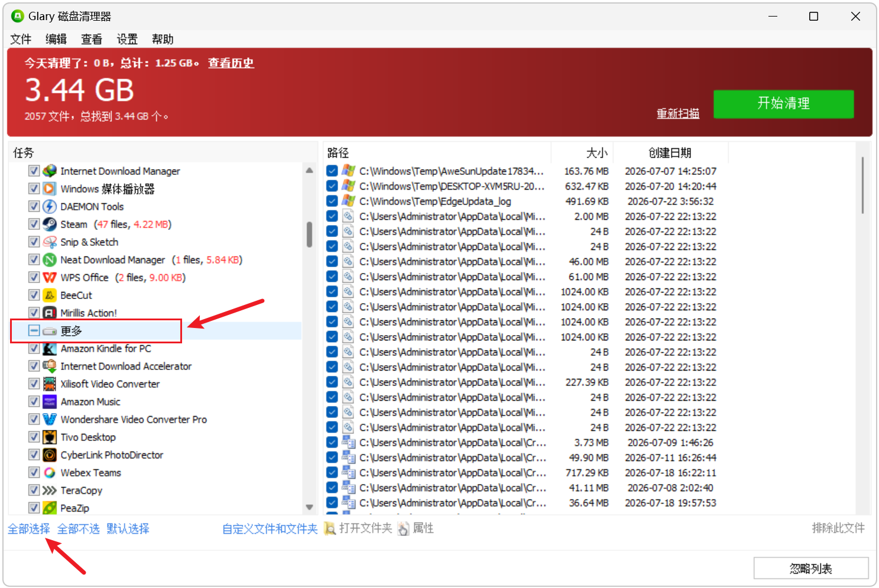Click 打开文件夹 toolbar button
Viewport: 879px width, 588px height.
(x=358, y=528)
